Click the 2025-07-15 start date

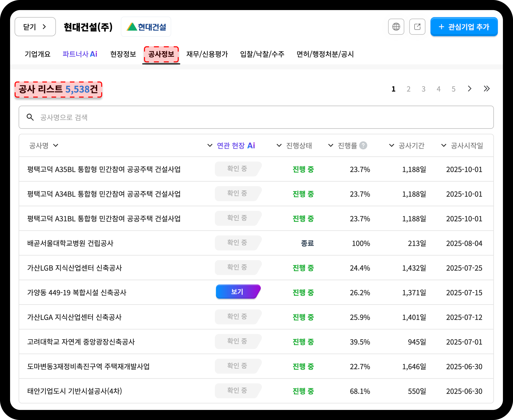click(x=464, y=293)
